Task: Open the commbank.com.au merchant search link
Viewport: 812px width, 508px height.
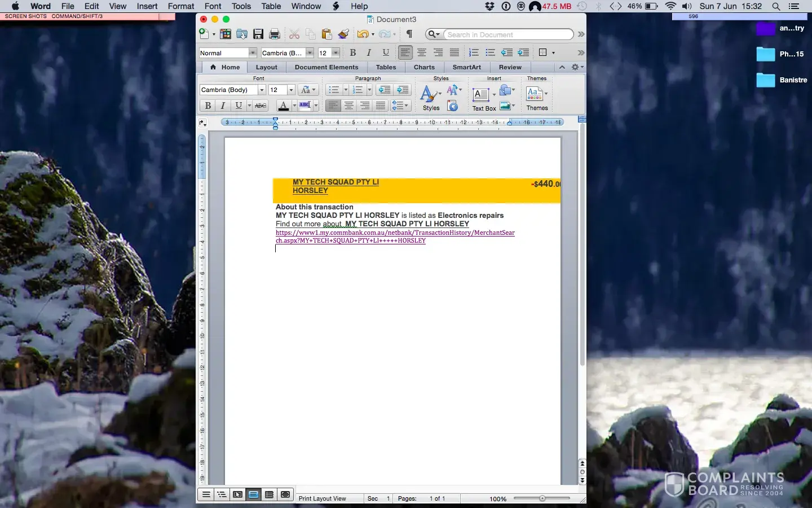Action: 395,233
